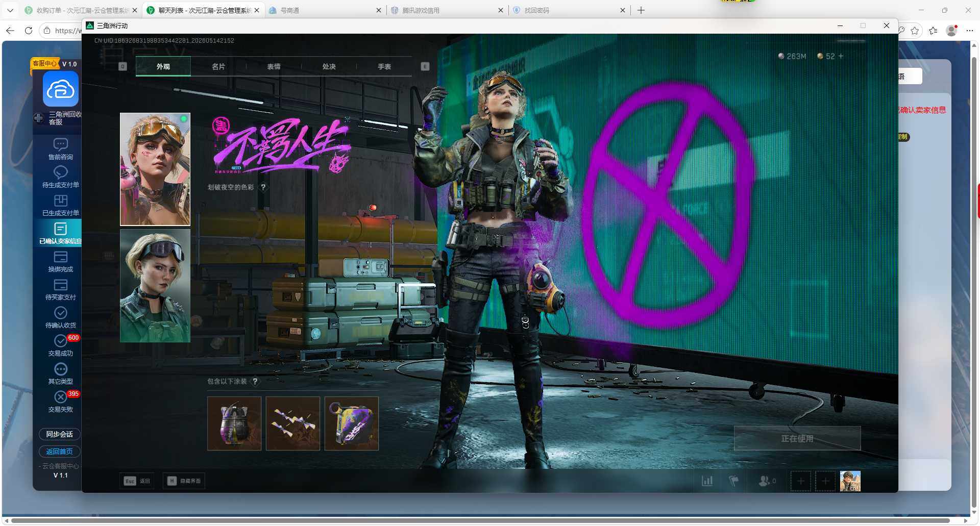Switch to the 号商通 browser tab
980x526 pixels.
coord(325,10)
